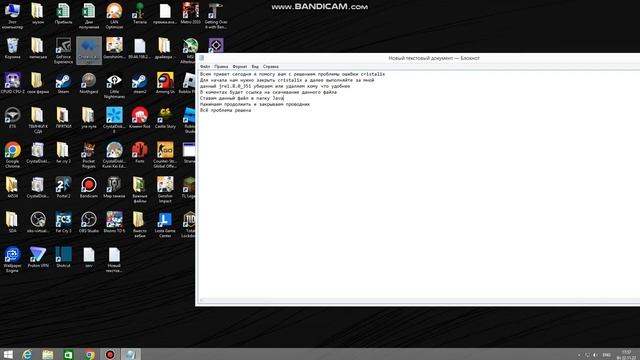Screen dimensions: 640x360
Task: Select the Steam desktop shortcut
Action: (x=63, y=83)
